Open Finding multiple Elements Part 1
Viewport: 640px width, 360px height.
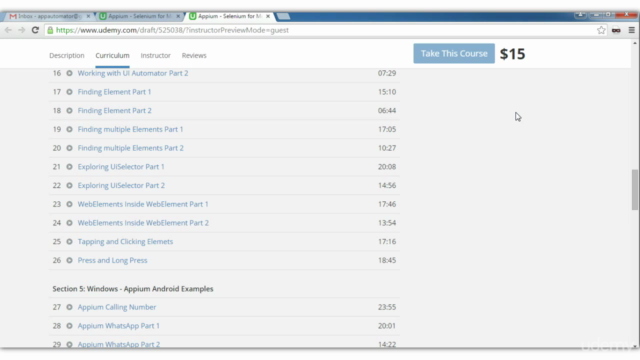pyautogui.click(x=131, y=129)
